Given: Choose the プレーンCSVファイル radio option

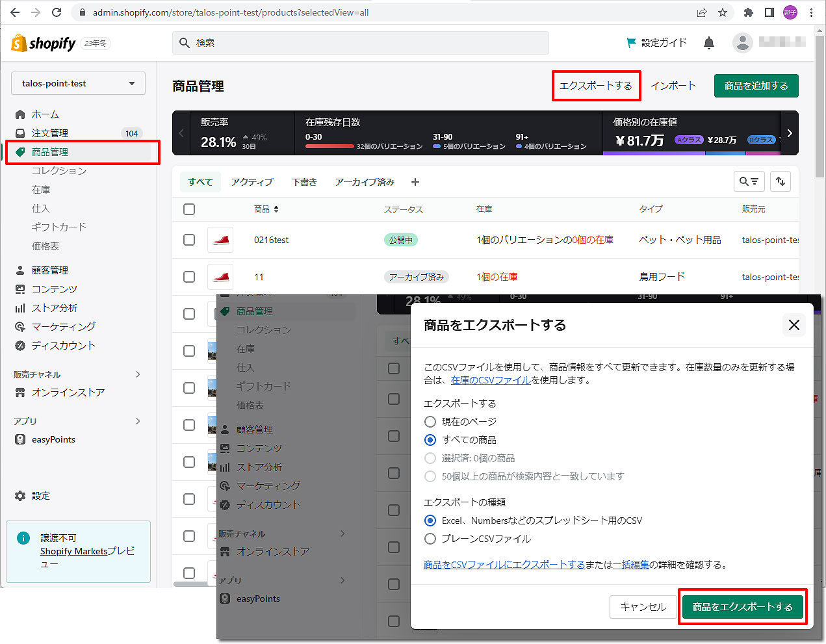Looking at the screenshot, I should 430,539.
